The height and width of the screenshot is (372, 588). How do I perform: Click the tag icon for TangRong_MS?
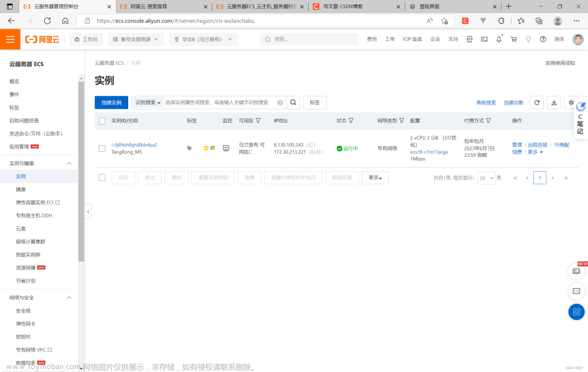click(x=189, y=148)
